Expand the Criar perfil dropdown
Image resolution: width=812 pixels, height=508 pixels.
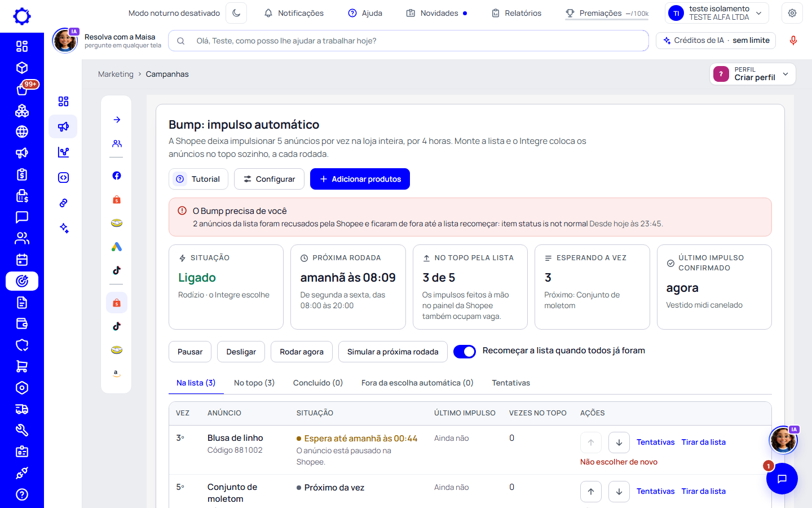coord(752,74)
